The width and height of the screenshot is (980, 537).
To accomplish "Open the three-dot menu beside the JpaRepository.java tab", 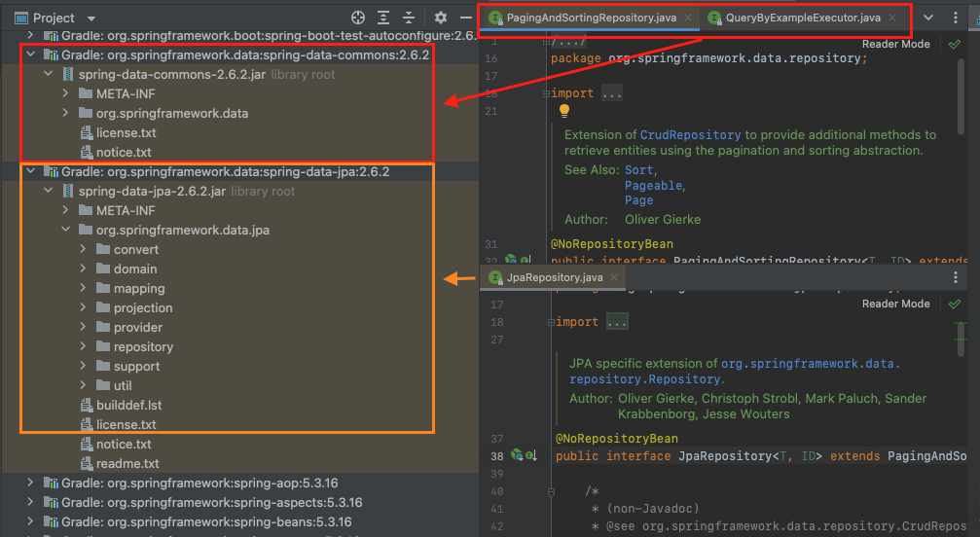I will pyautogui.click(x=955, y=277).
